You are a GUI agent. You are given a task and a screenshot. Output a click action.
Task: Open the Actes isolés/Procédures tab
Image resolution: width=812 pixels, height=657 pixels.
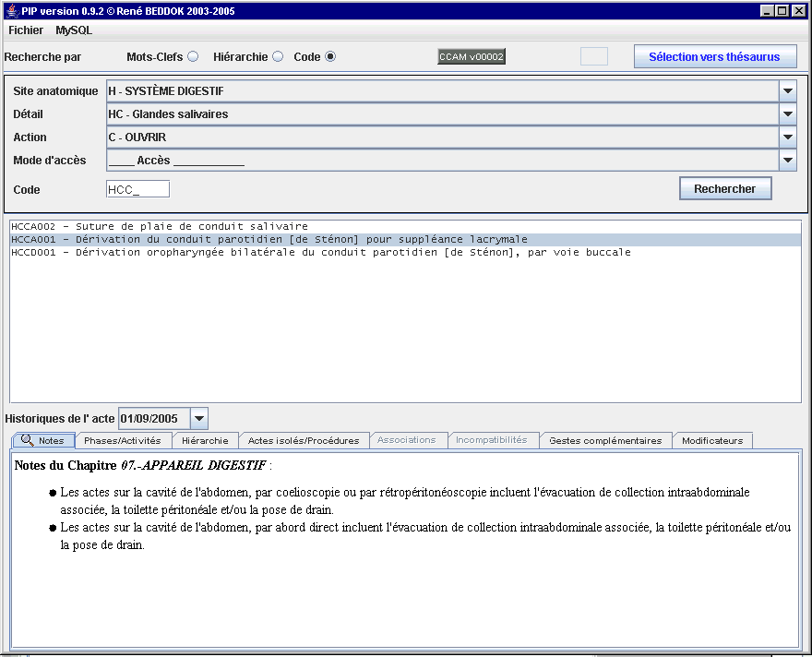(x=304, y=440)
